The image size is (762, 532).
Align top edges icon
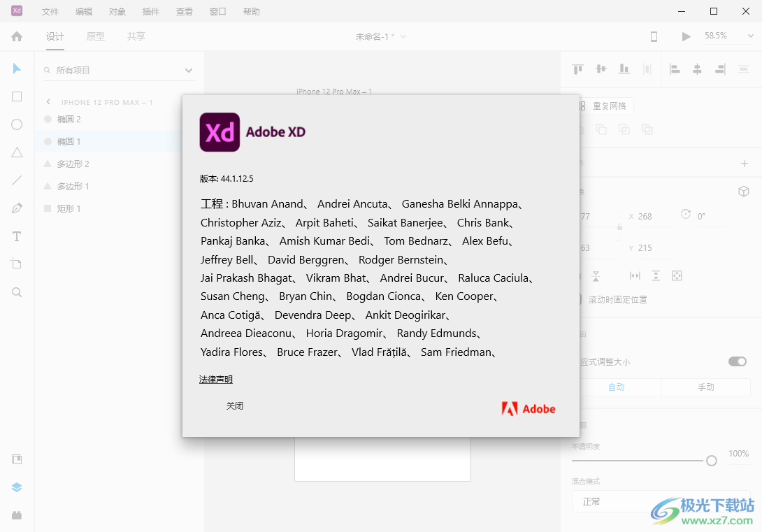tap(578, 69)
